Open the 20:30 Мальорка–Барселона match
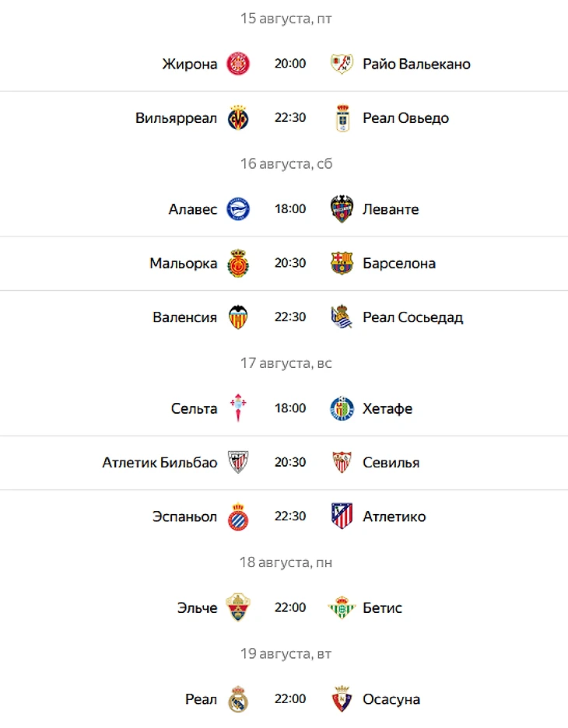 click(290, 264)
